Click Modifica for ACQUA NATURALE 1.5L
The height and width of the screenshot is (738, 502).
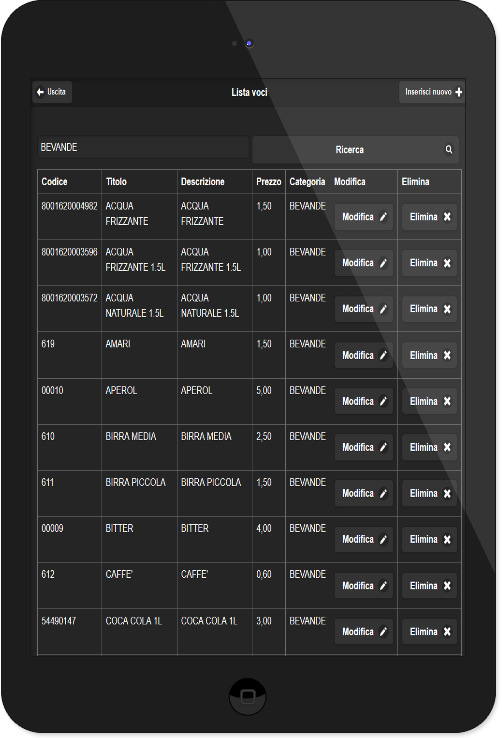click(364, 309)
